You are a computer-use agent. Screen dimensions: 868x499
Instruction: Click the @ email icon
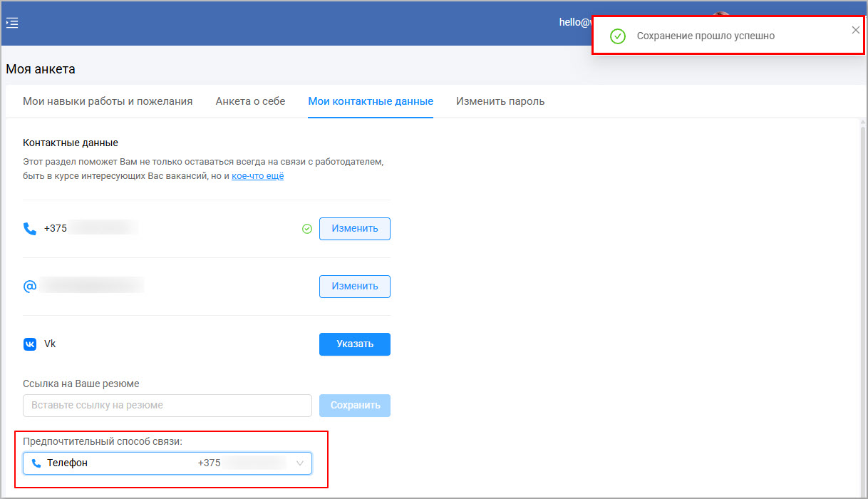(30, 287)
